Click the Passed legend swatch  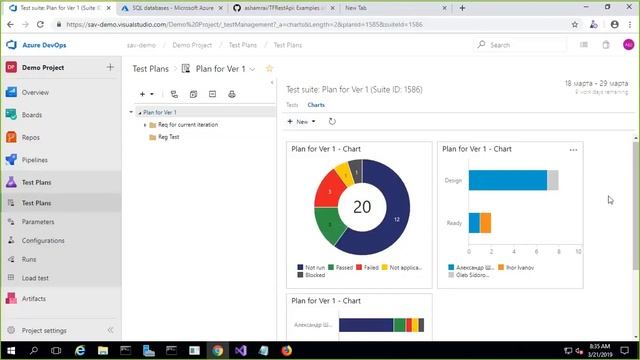(x=331, y=267)
